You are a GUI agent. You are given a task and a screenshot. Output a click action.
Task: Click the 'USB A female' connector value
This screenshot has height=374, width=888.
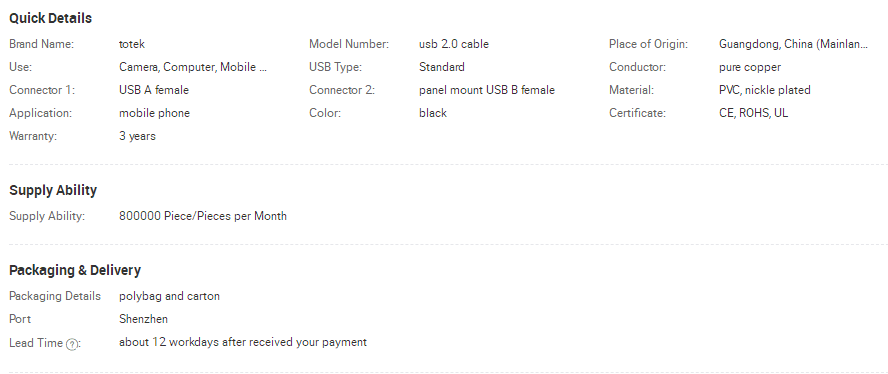click(154, 90)
